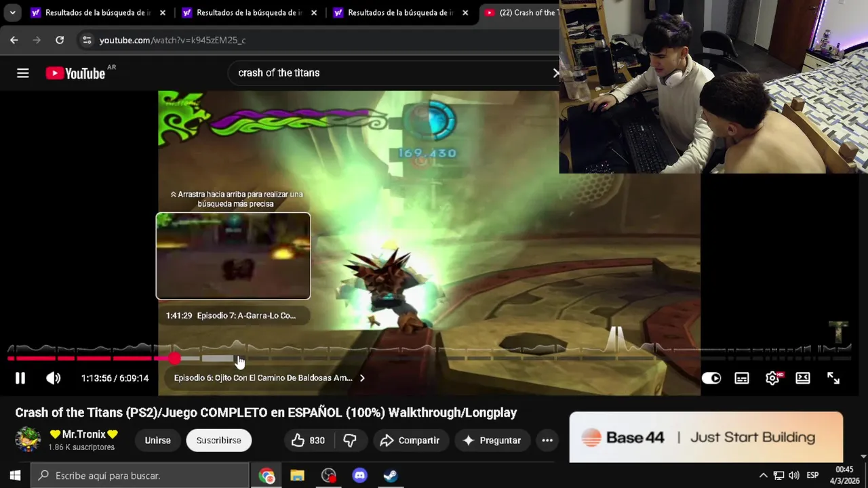Image resolution: width=868 pixels, height=488 pixels.
Task: Open the network status tray icon
Action: coord(778,476)
